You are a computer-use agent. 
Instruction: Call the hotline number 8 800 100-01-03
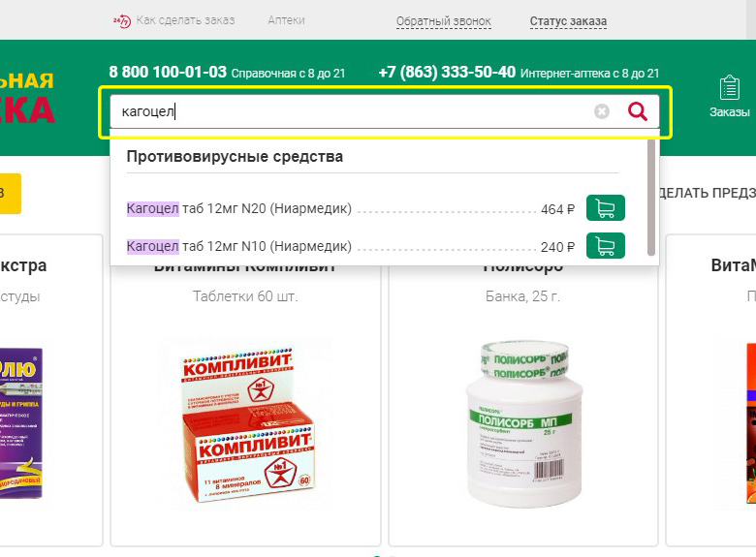[x=168, y=73]
